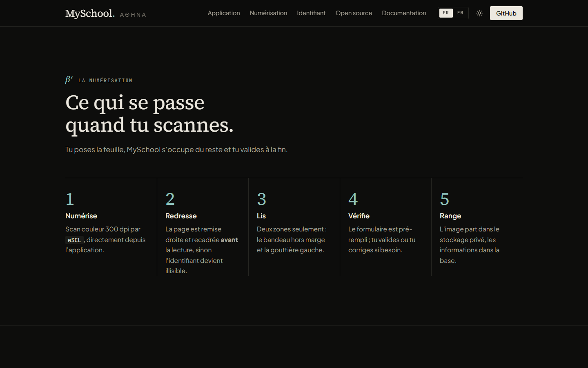This screenshot has width=588, height=368.
Task: Click the 'ΑΘΗΝΑ' tagline beside the logo
Action: pos(133,15)
